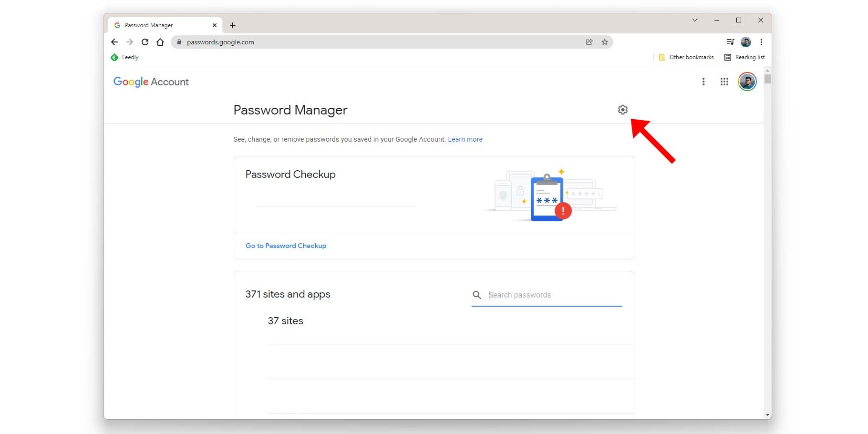Screen dimensions: 868x434
Task: Click Go to Password Checkup
Action: pos(285,246)
